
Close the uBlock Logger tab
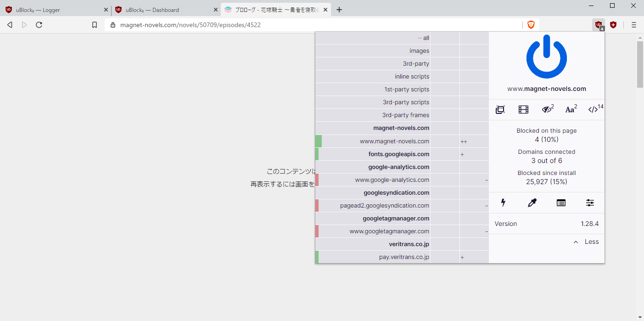pyautogui.click(x=106, y=10)
